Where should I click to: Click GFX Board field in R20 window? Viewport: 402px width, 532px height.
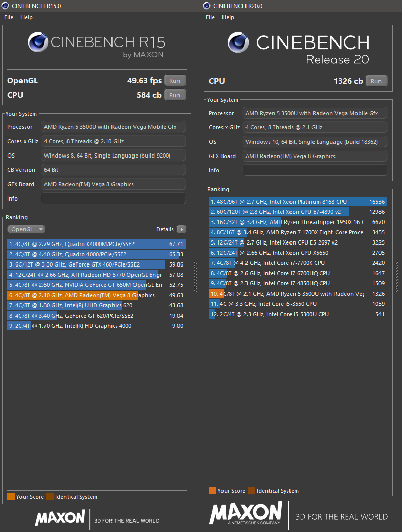[x=315, y=156]
